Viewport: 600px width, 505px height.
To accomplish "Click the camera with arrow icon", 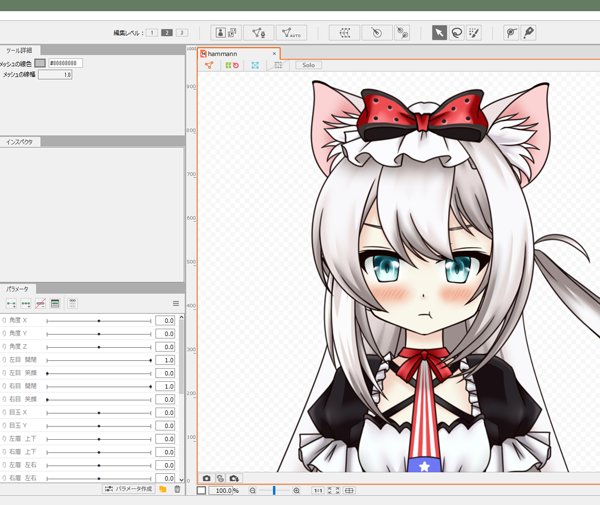I will [x=234, y=478].
